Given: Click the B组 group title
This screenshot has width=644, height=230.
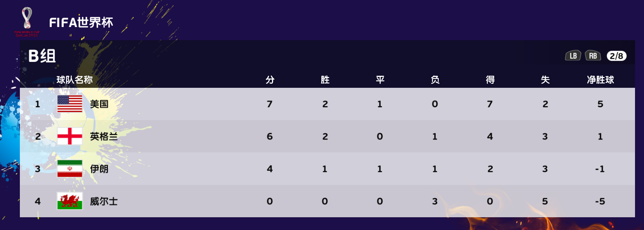Looking at the screenshot, I should (x=42, y=56).
